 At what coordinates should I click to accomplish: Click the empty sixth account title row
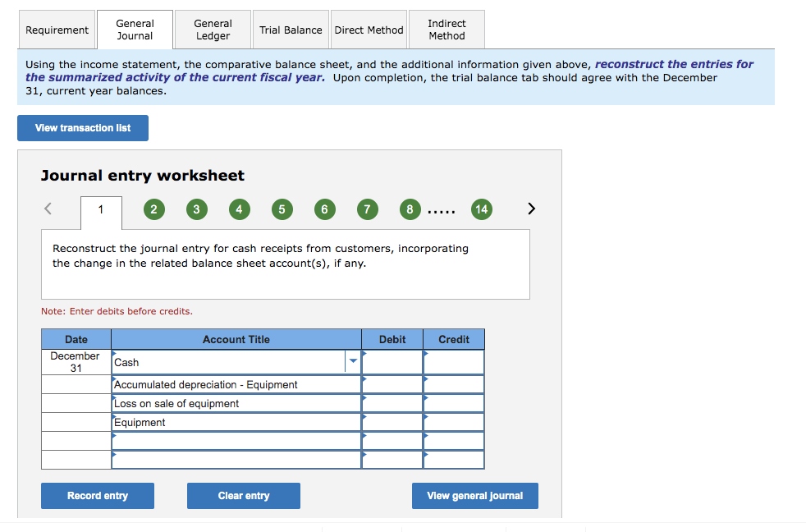[236, 460]
